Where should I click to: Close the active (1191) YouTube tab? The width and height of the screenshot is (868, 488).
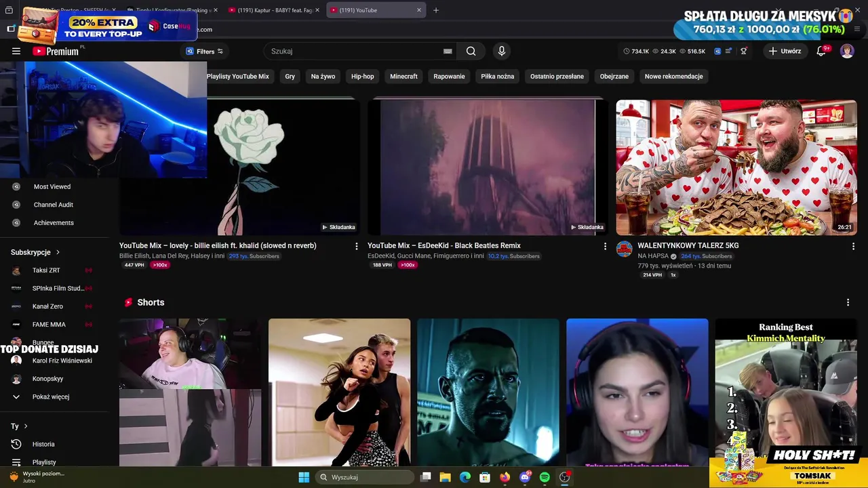click(419, 10)
